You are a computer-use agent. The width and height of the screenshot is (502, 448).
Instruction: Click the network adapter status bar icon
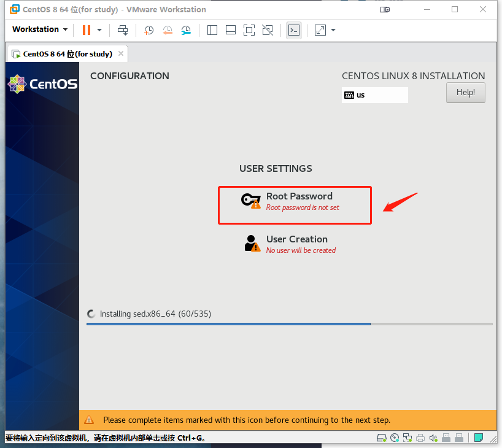point(407,438)
